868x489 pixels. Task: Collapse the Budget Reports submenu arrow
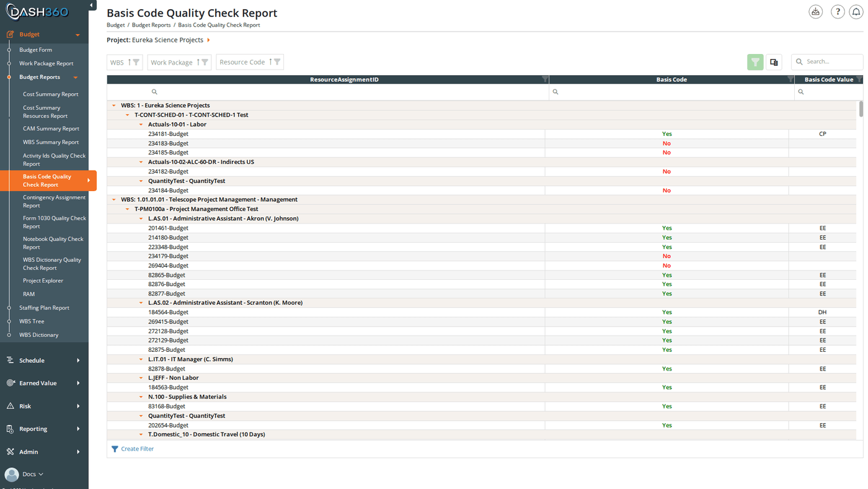click(x=76, y=78)
